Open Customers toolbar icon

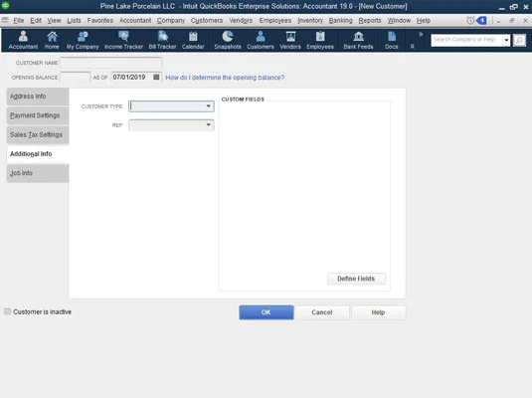(x=261, y=40)
